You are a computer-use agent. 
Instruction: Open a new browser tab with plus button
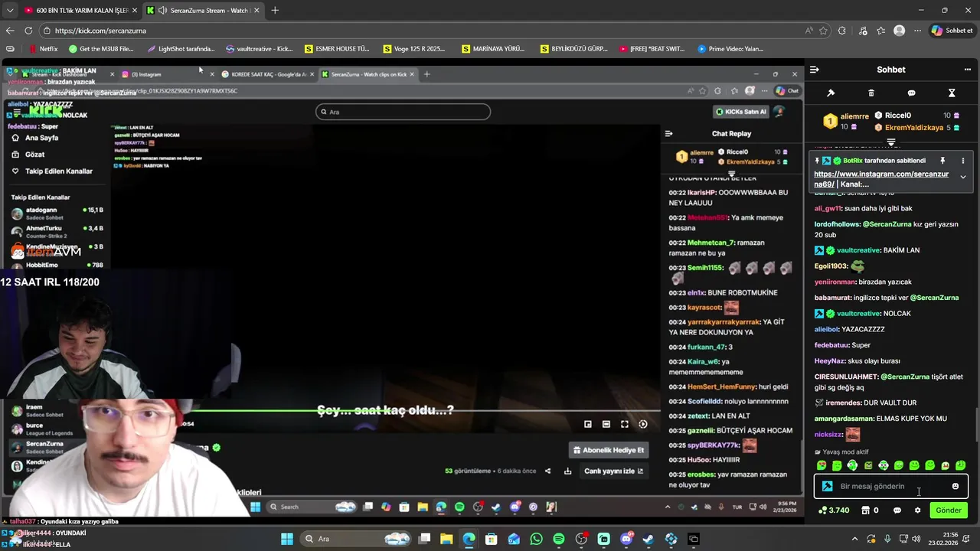275,10
